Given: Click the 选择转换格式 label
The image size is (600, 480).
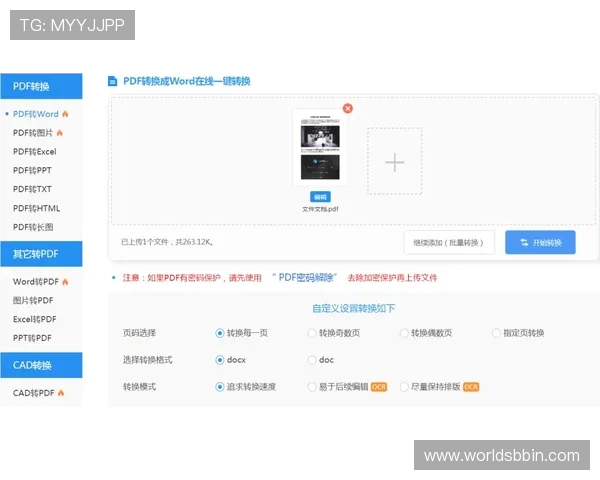Looking at the screenshot, I should pos(147,360).
